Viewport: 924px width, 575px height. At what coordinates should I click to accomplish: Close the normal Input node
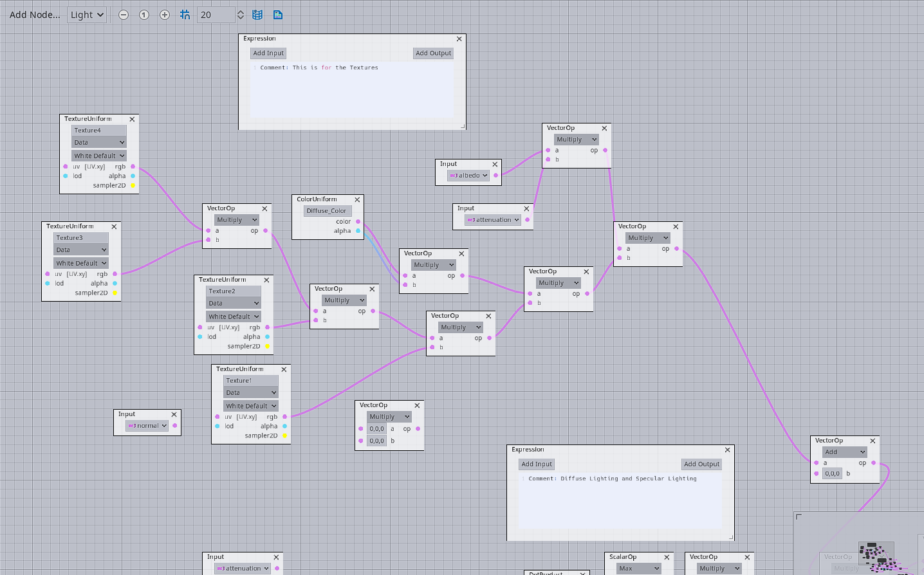174,414
